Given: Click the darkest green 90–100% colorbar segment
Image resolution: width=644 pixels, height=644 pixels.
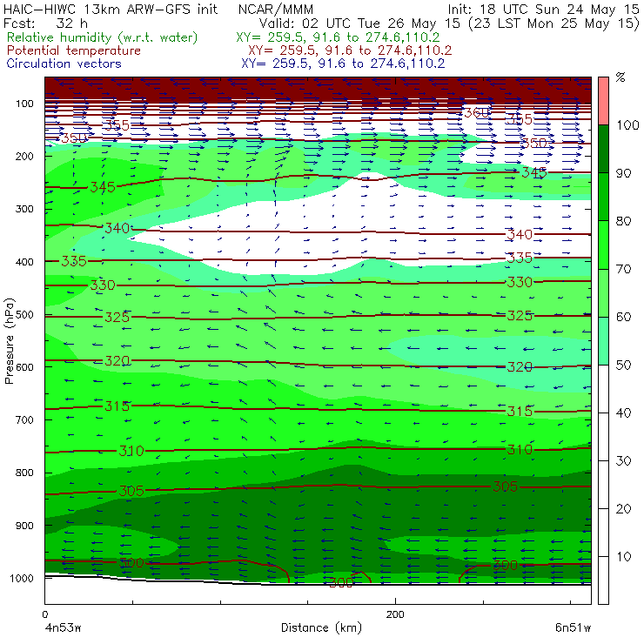Looking at the screenshot, I should (x=603, y=149).
